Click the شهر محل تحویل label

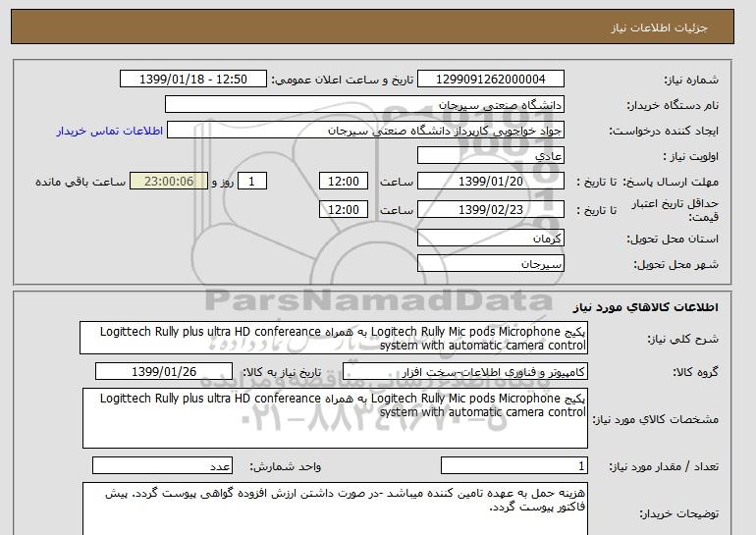click(675, 264)
